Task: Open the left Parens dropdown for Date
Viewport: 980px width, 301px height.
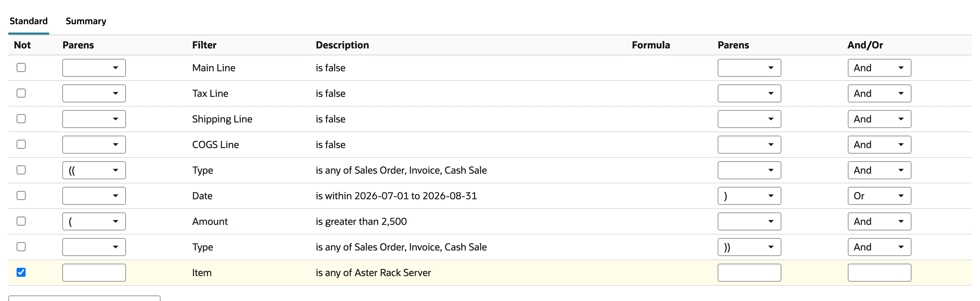Action: pyautogui.click(x=94, y=195)
